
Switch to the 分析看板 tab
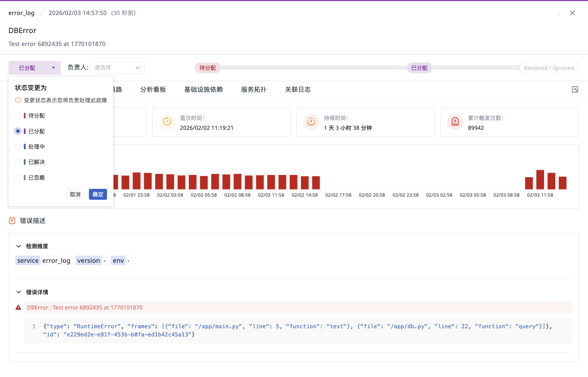(153, 90)
